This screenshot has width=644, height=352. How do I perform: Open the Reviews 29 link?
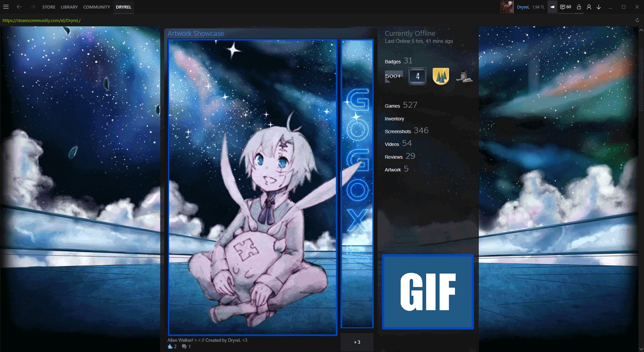click(x=400, y=157)
